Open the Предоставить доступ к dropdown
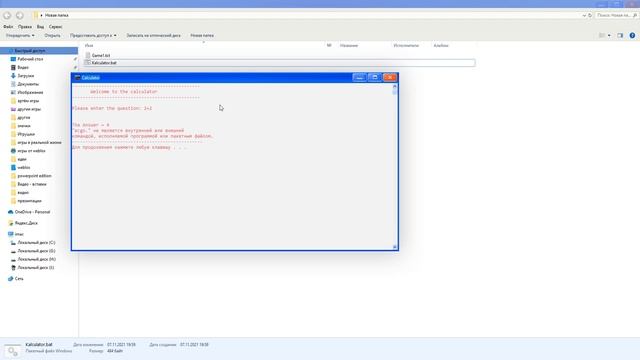Viewport: 640px width, 360px height. 93,36
